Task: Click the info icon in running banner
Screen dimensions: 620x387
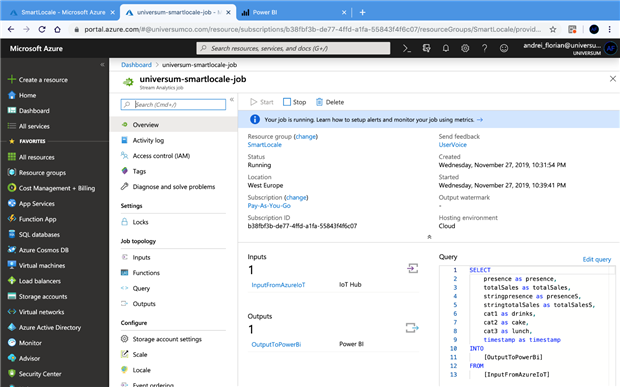Action: pyautogui.click(x=255, y=119)
